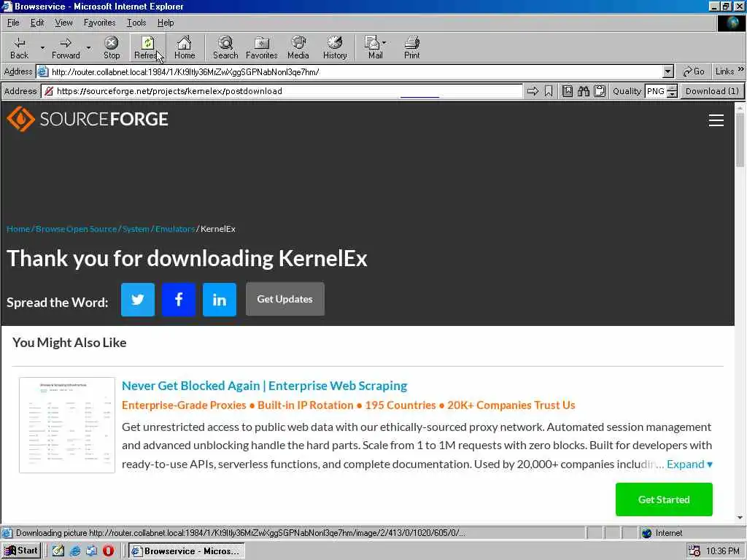
Task: Click the Browservice bookmark ribbon icon
Action: pos(549,91)
